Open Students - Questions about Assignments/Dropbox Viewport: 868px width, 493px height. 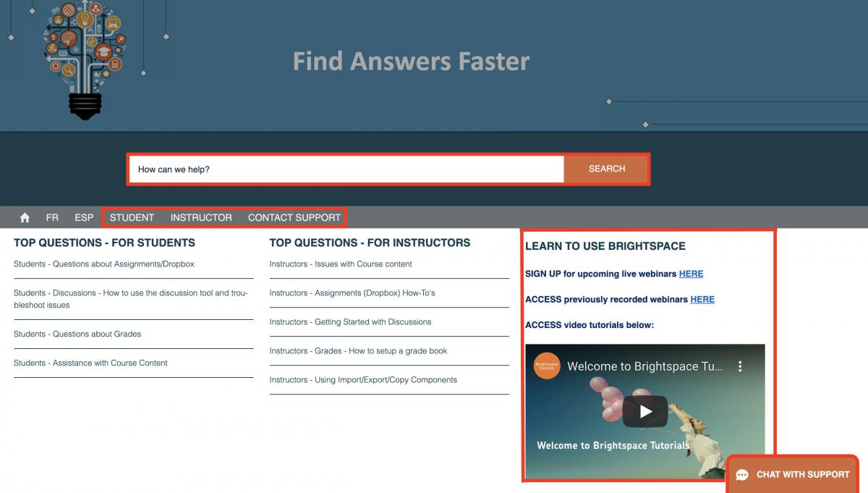point(104,264)
